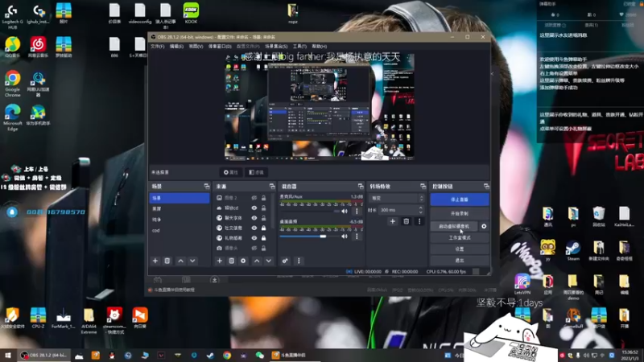Add a new scene with the plus icon
The width and height of the screenshot is (644, 362).
[x=155, y=261]
